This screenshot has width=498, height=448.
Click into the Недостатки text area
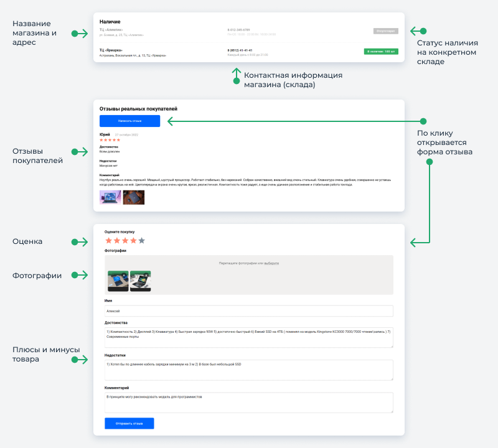click(248, 370)
